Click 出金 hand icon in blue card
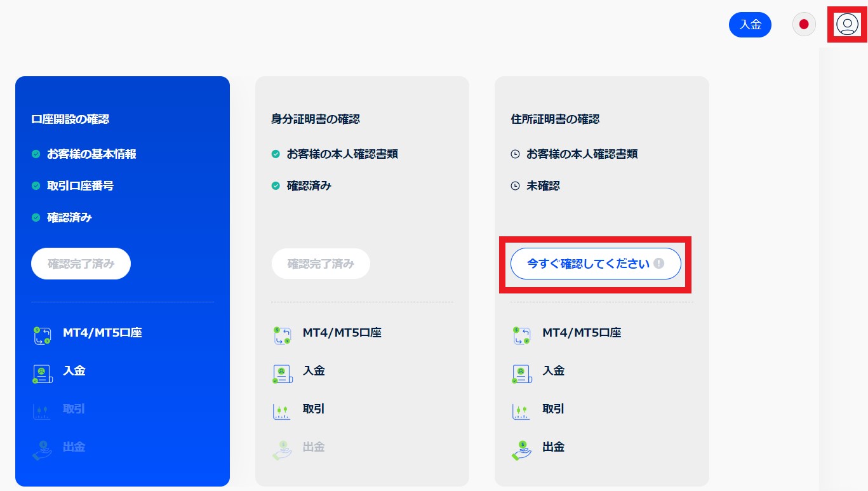This screenshot has width=868, height=491. (x=42, y=450)
